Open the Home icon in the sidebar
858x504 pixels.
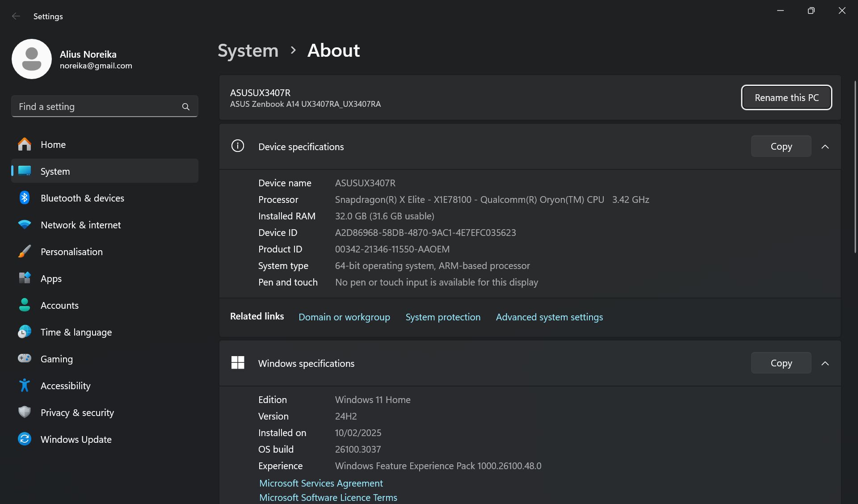click(x=25, y=144)
